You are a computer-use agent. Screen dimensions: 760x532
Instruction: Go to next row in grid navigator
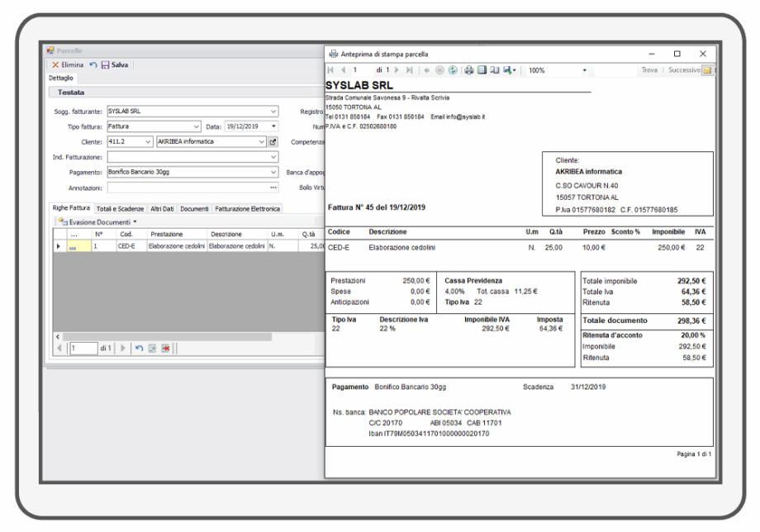pos(122,349)
